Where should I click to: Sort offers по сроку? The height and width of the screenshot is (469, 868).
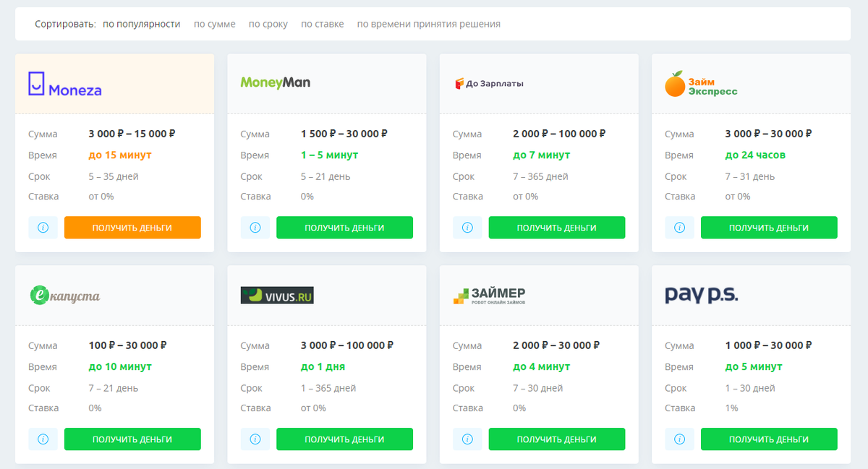point(268,24)
